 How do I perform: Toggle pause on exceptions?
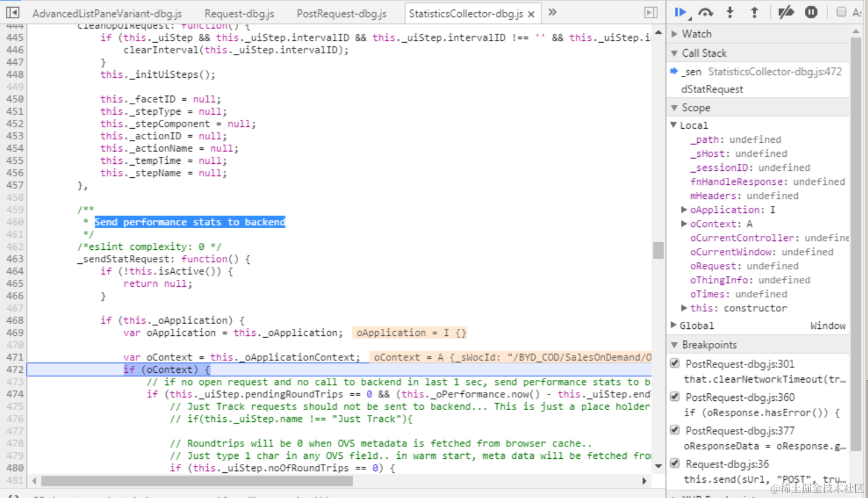click(x=811, y=12)
